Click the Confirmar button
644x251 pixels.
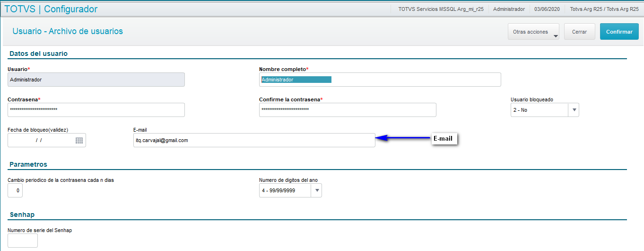[619, 32]
